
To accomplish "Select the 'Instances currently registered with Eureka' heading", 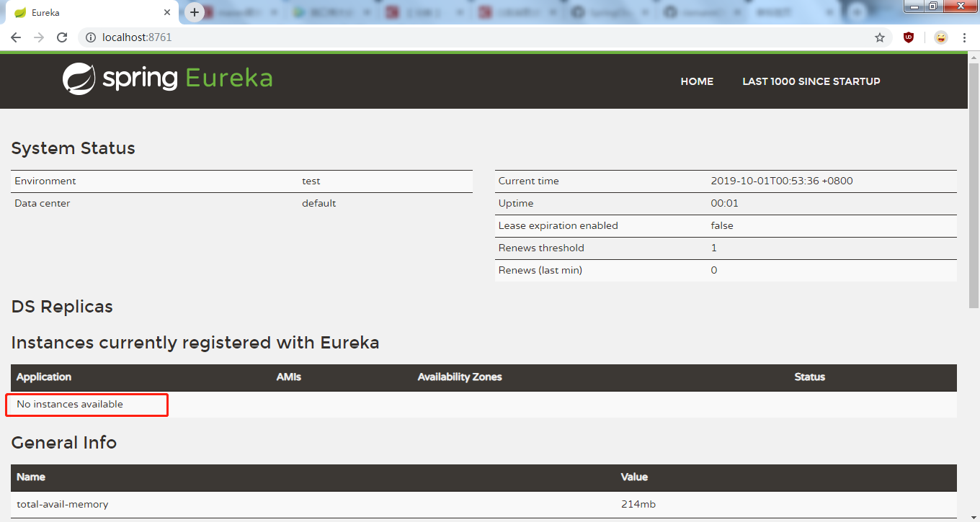I will click(x=195, y=343).
